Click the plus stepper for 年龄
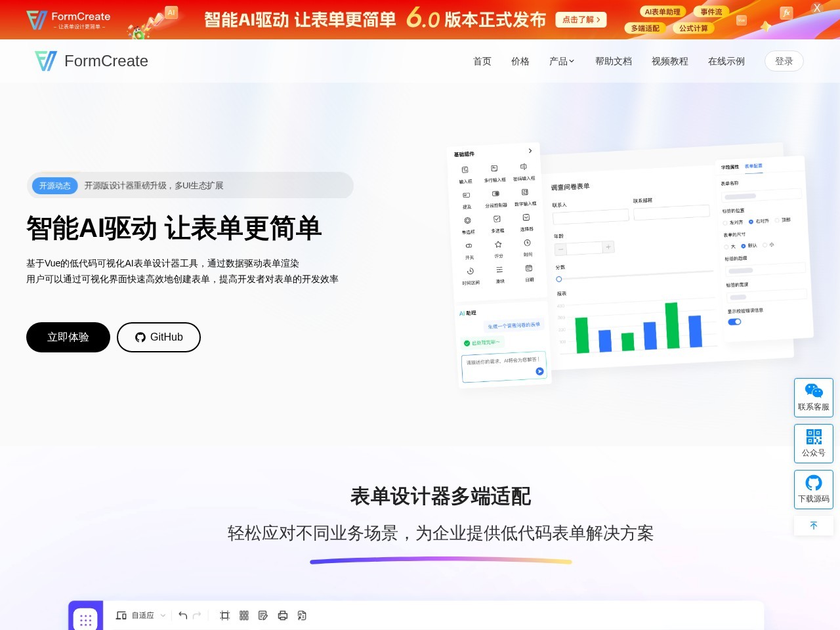840x630 pixels. 608,247
